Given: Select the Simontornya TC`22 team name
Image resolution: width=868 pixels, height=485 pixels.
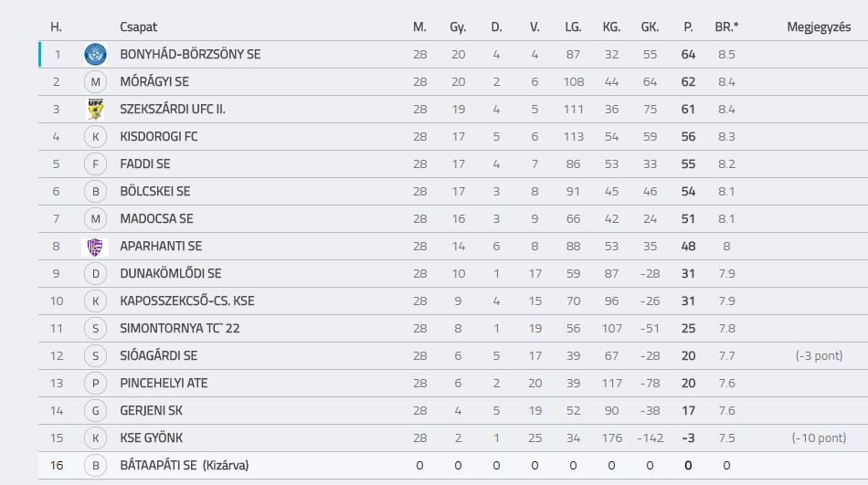Looking at the screenshot, I should click(180, 328).
